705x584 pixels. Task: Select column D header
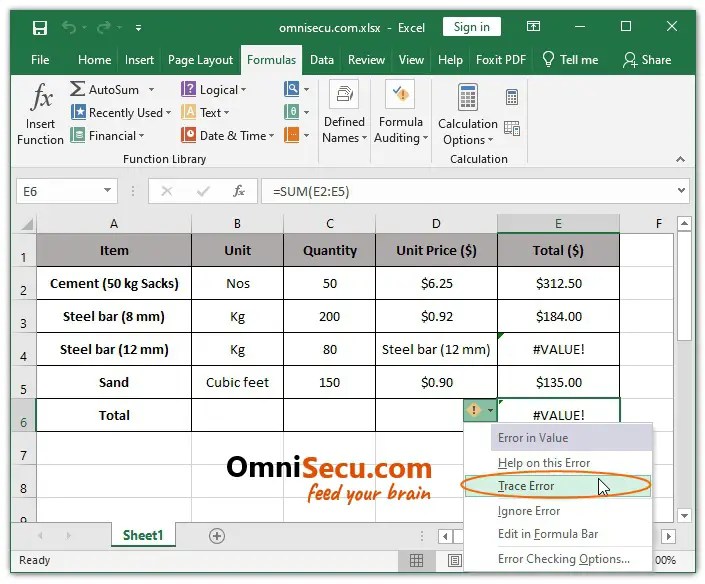pos(436,223)
